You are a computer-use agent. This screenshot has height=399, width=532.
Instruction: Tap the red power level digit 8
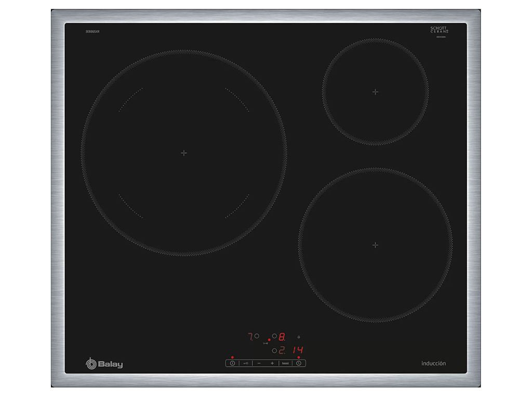coord(282,337)
